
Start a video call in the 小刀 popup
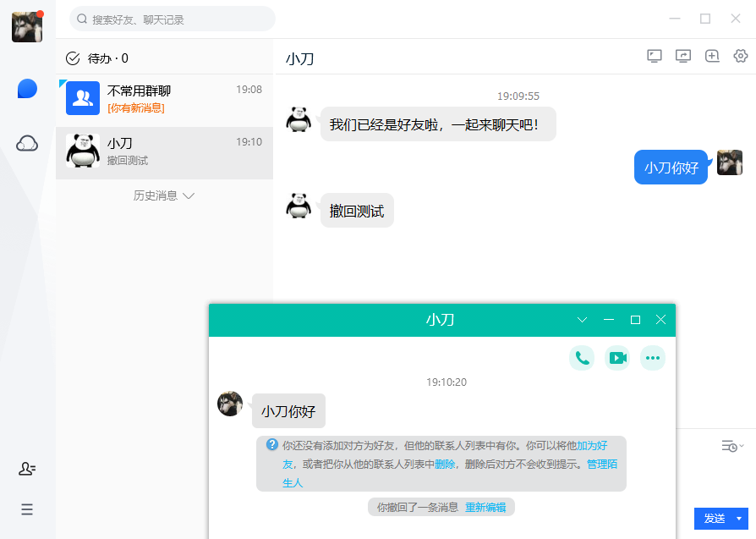tap(616, 357)
